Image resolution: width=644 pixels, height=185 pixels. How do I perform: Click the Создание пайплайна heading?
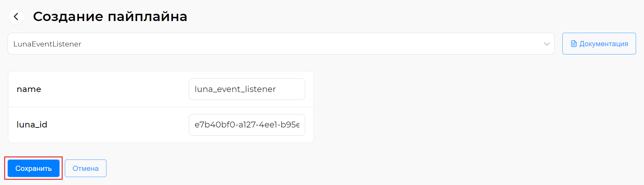click(x=110, y=17)
